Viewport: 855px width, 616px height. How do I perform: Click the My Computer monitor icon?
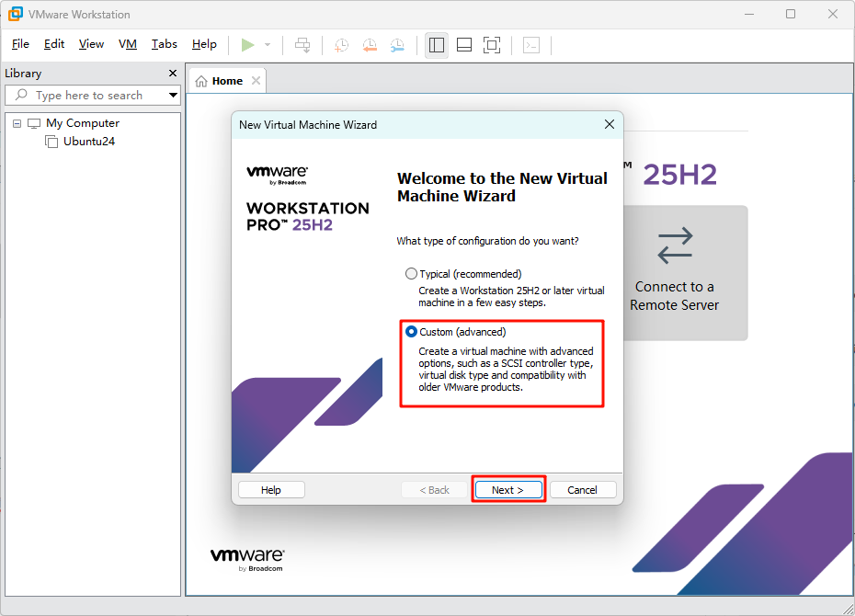34,124
